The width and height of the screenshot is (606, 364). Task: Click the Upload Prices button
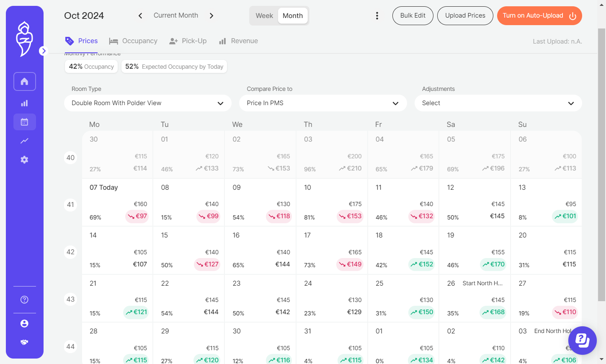(465, 15)
